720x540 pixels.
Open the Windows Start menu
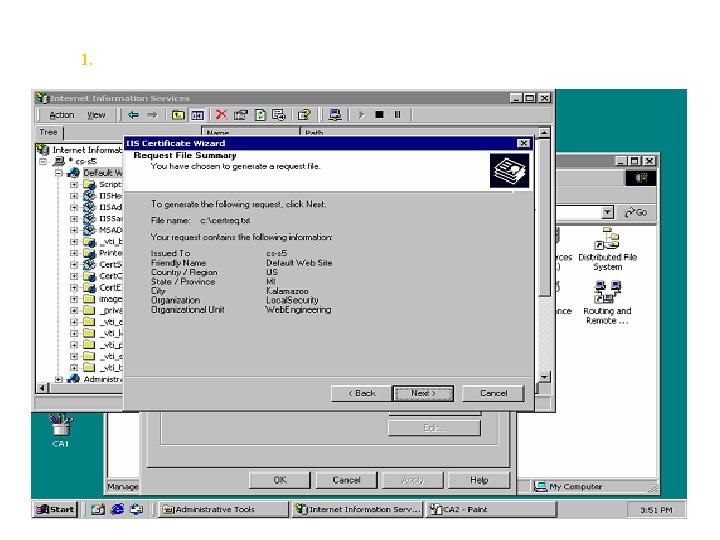pyautogui.click(x=56, y=509)
